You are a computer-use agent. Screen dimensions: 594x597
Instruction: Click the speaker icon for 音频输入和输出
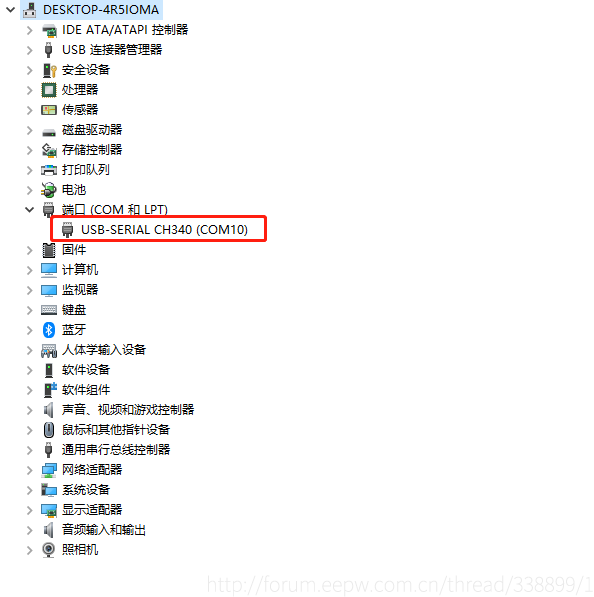pos(49,530)
